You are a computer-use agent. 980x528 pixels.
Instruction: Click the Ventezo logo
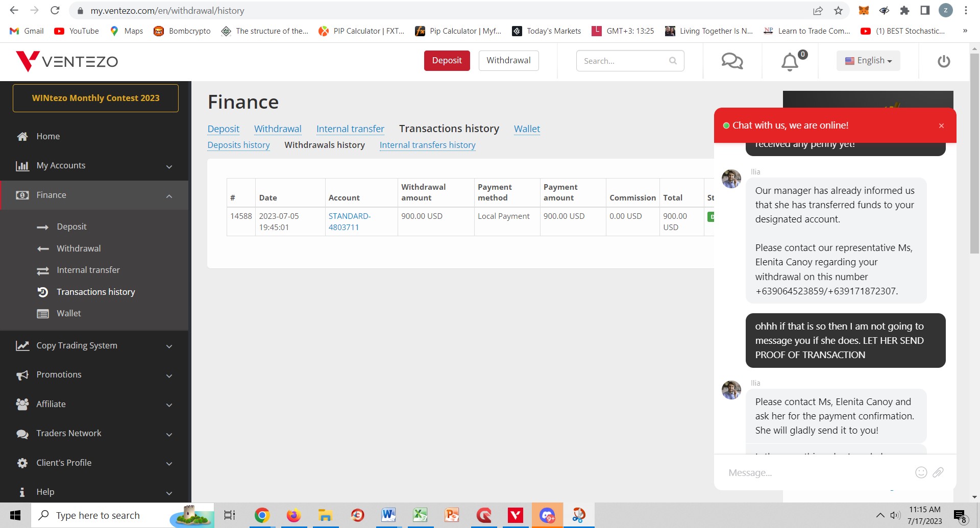[x=67, y=61]
